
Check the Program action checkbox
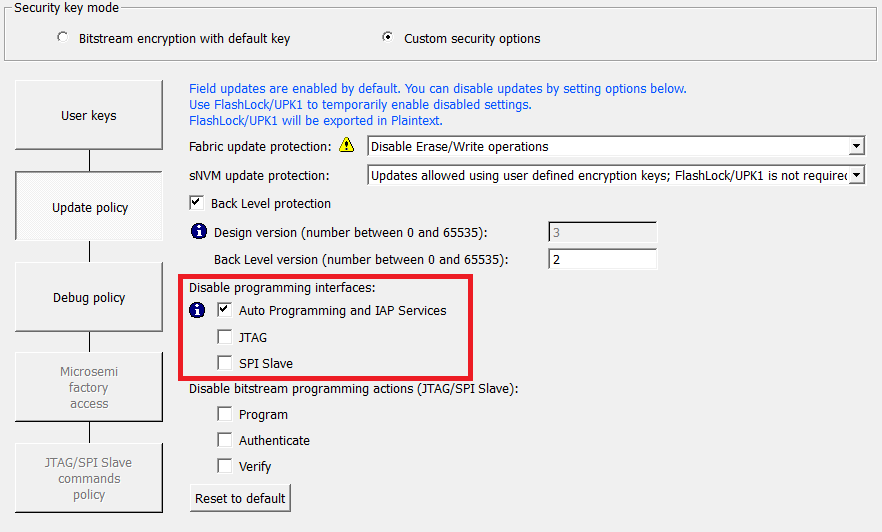[x=225, y=414]
